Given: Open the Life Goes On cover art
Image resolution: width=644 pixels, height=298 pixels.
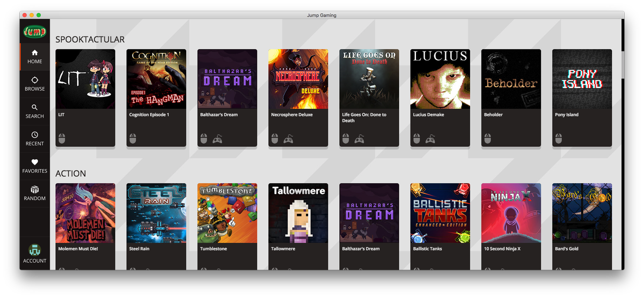Looking at the screenshot, I should (369, 79).
